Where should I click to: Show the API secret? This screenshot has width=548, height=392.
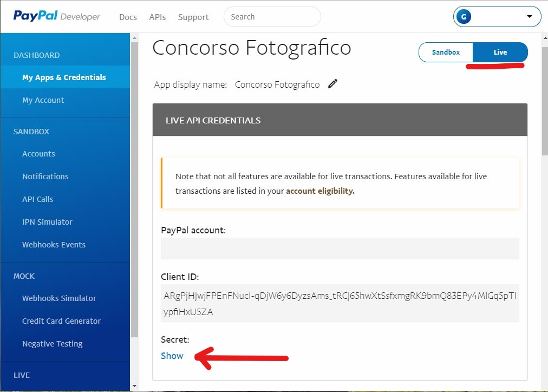tap(172, 356)
